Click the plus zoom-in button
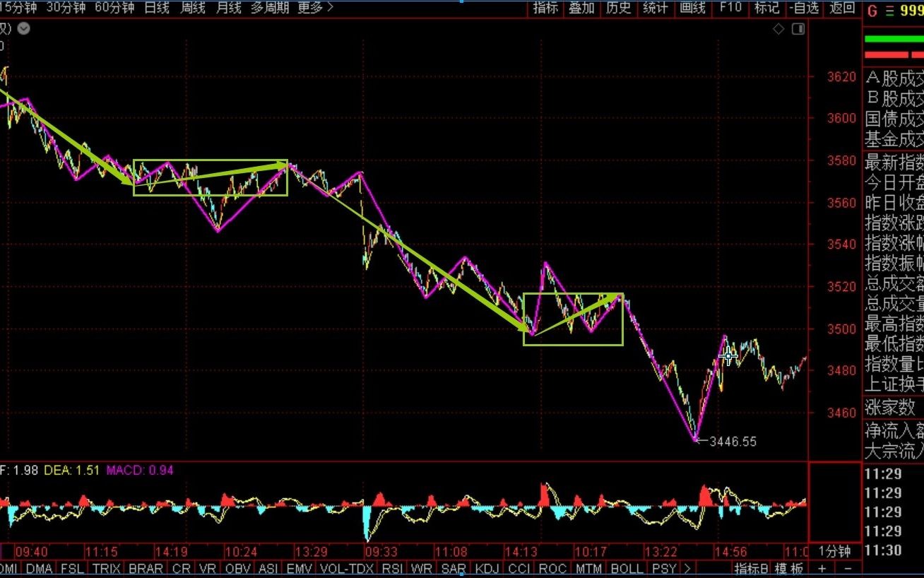The image size is (924, 578). (x=822, y=568)
